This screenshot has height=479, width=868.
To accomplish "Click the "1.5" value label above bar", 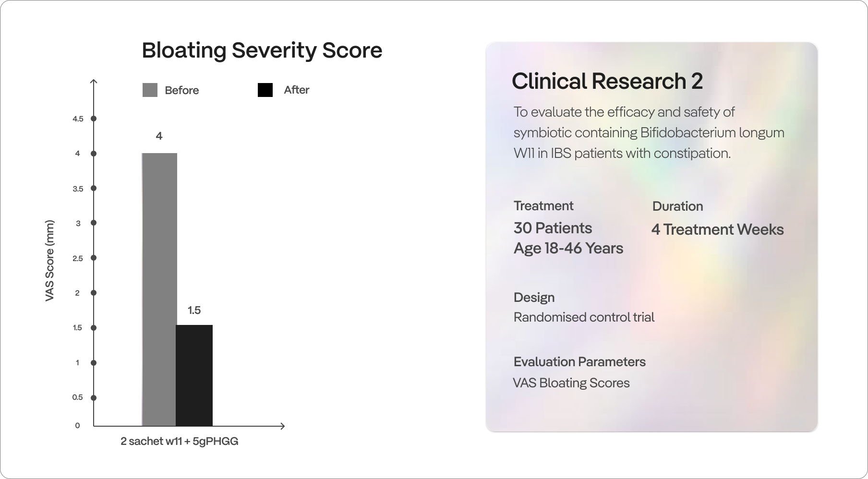I will (194, 311).
